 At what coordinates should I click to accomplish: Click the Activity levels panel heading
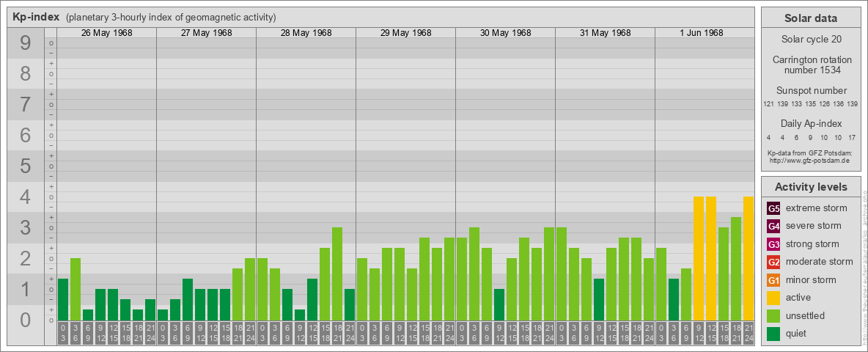pyautogui.click(x=811, y=187)
